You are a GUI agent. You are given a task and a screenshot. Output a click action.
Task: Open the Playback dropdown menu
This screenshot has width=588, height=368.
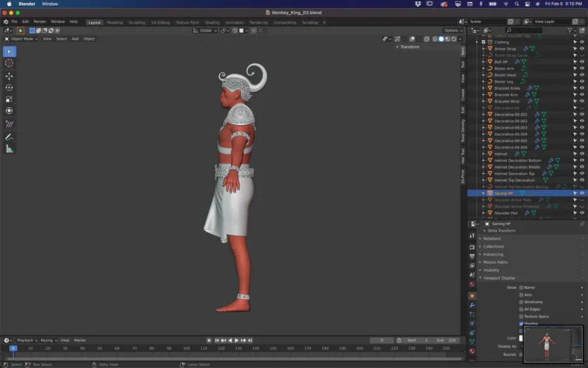(27, 341)
